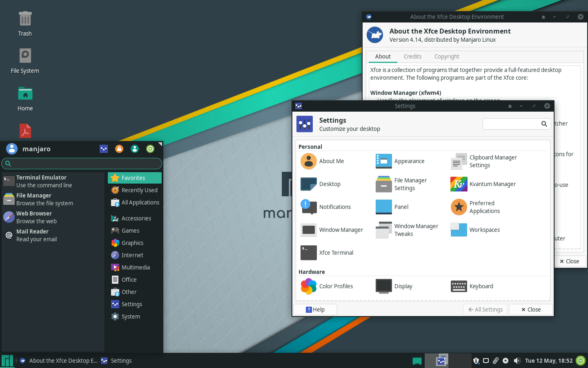The height and width of the screenshot is (368, 588).
Task: Click the lock screen icon in menu
Action: click(119, 149)
